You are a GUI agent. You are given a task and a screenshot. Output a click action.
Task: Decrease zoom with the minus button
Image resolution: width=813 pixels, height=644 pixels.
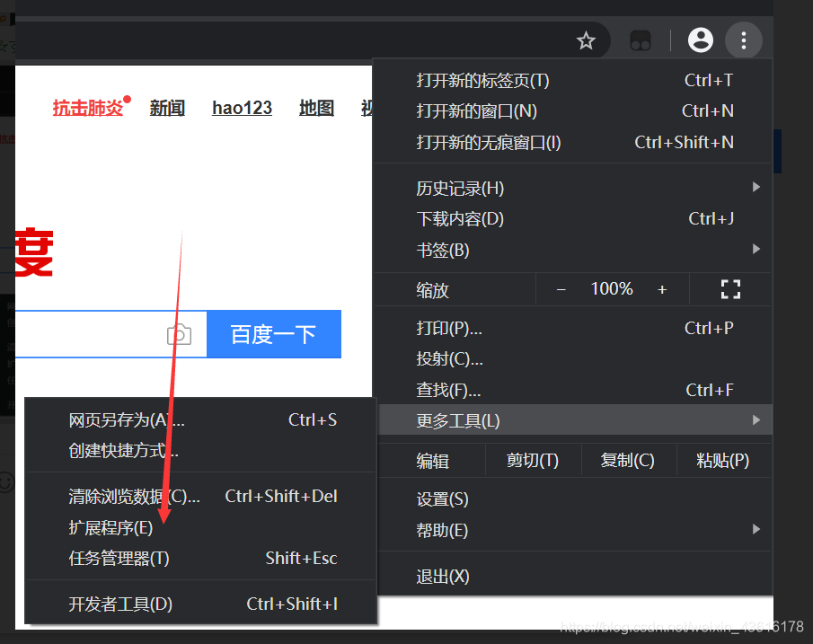tap(561, 289)
